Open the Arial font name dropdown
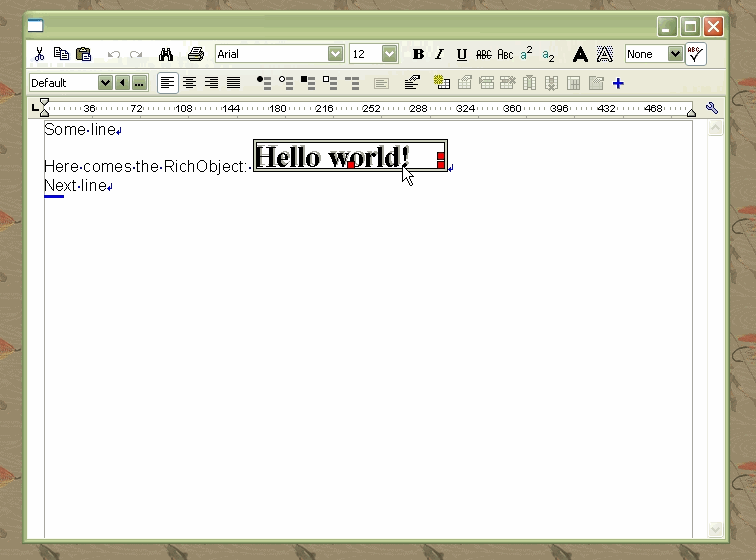The width and height of the screenshot is (756, 560). [x=335, y=55]
